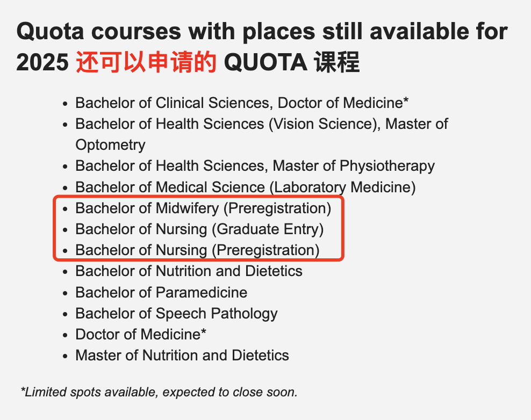Select Bachelor of Midwifery (Preregistration) entry
Screen dimensions: 531x420
[x=203, y=208]
